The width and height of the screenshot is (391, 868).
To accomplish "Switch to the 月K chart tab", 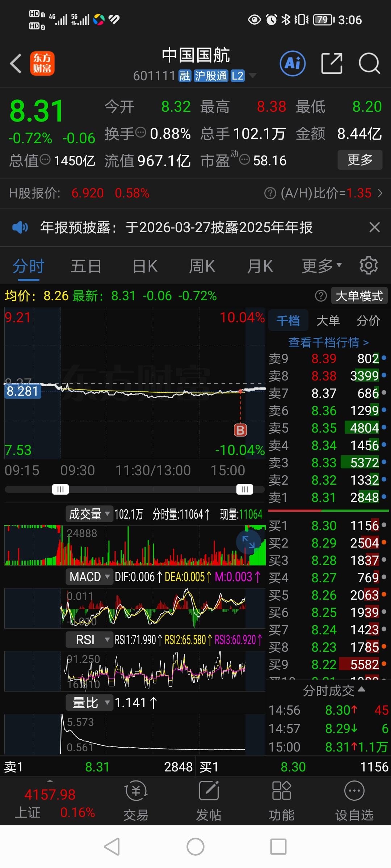I will [260, 267].
